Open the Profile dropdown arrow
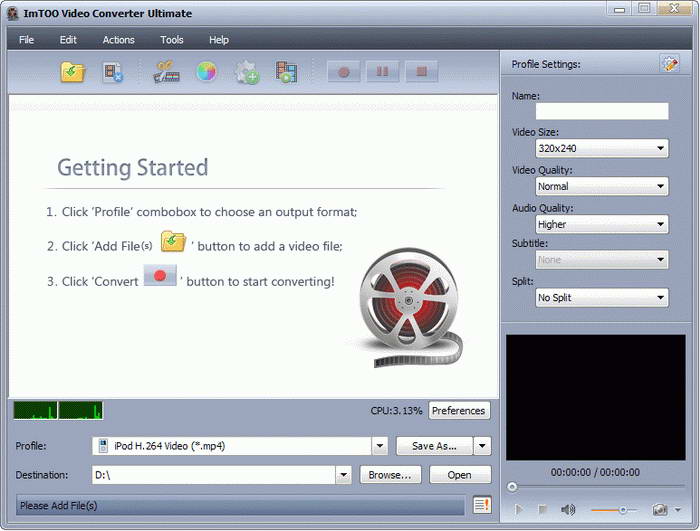Viewport: 700px width, 531px height. pyautogui.click(x=380, y=446)
